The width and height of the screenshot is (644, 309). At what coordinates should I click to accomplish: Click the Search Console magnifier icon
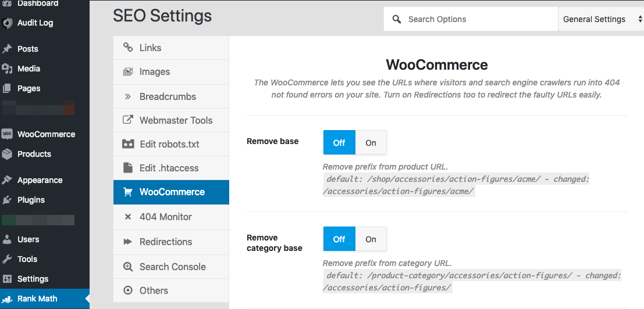pyautogui.click(x=128, y=267)
